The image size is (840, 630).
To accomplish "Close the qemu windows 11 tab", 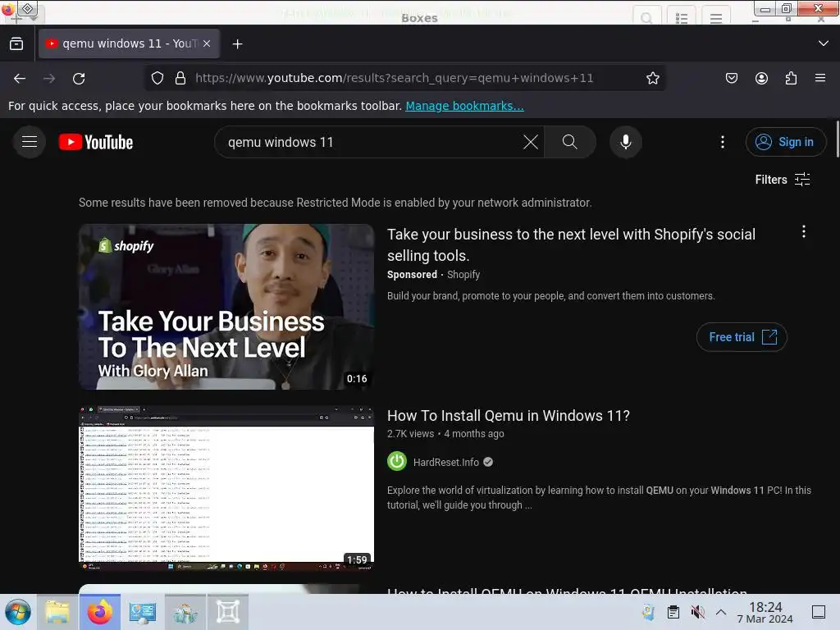I will [207, 44].
